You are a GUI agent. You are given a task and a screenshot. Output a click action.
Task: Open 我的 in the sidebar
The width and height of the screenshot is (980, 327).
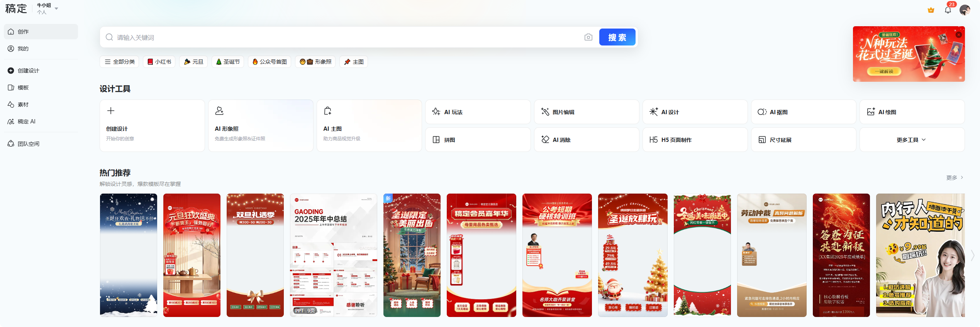coord(41,49)
